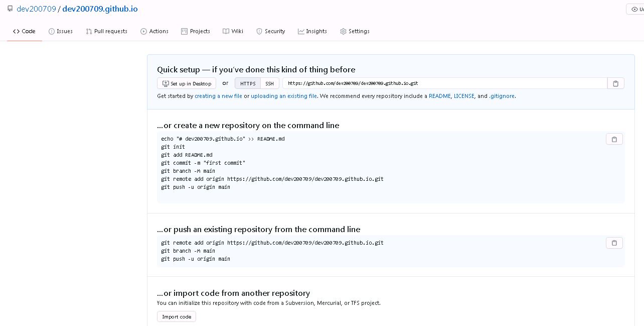Select the HTTPS clone option

[247, 83]
